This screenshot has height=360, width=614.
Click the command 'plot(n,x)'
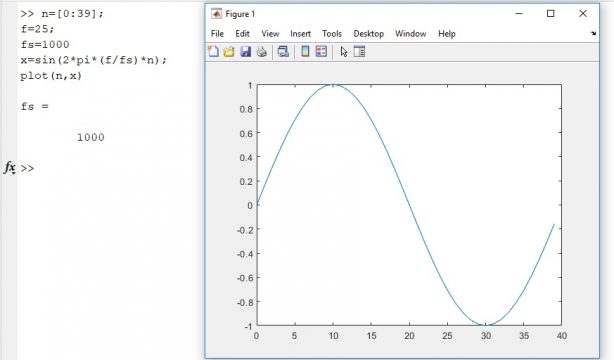pyautogui.click(x=51, y=76)
